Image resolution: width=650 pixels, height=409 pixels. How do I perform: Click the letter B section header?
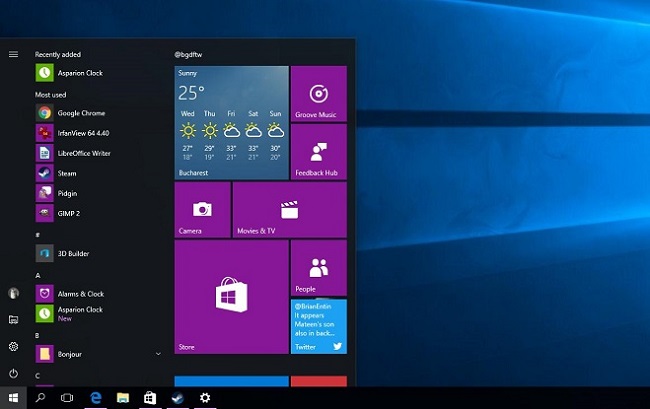(x=37, y=335)
